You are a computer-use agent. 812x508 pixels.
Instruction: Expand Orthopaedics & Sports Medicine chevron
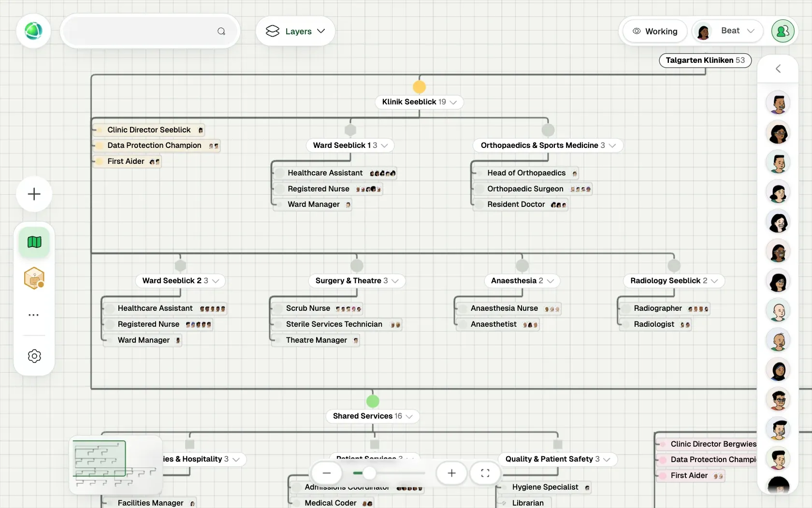tap(612, 145)
